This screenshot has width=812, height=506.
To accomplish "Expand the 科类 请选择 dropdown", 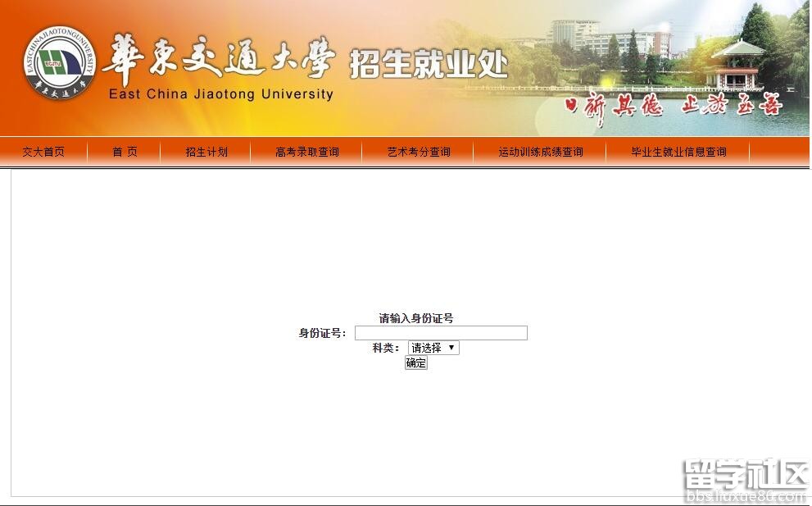I will tap(433, 348).
